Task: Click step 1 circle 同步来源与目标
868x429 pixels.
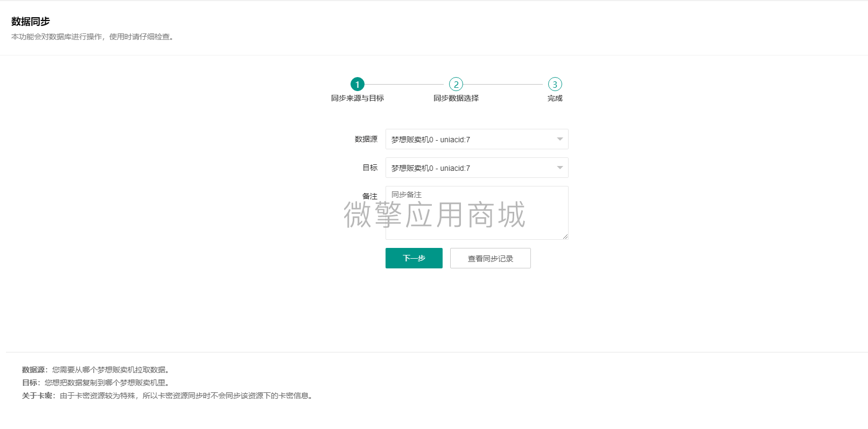Action: click(358, 85)
